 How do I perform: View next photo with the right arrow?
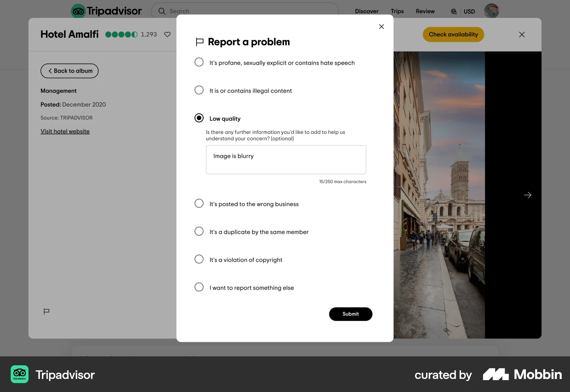(528, 195)
